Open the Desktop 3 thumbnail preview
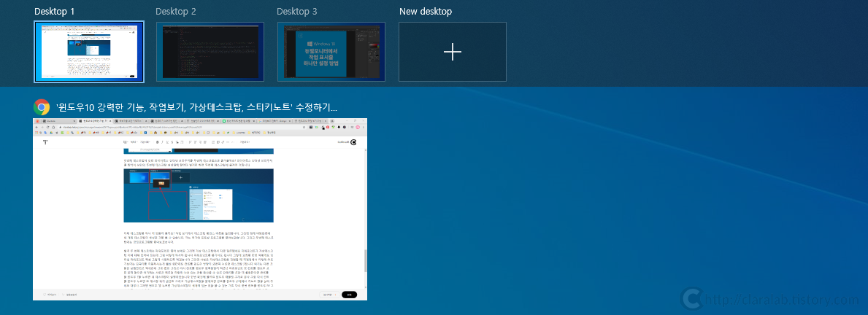 (331, 52)
